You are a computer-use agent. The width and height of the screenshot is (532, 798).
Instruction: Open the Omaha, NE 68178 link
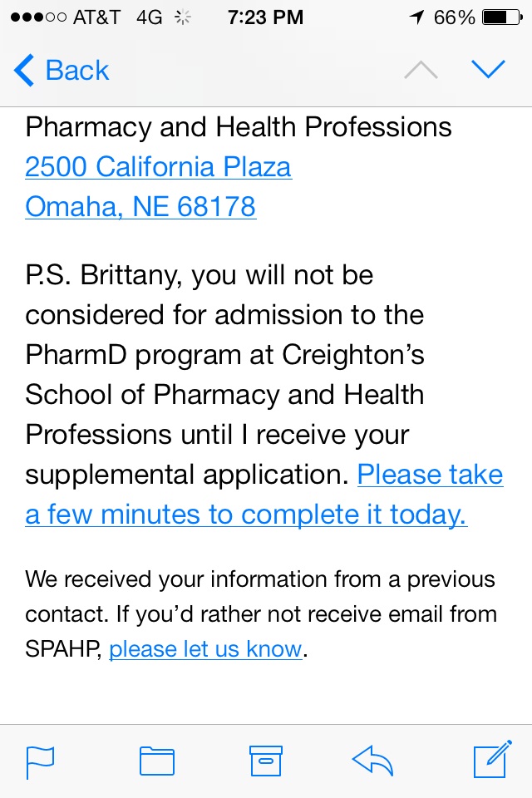point(140,207)
